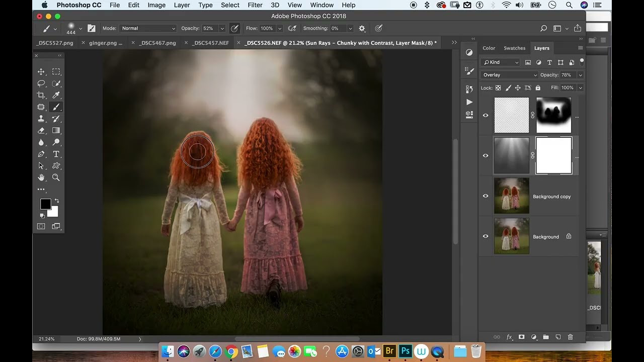This screenshot has width=644, height=362.
Task: Toggle visibility of the Background layer
Action: 486,236
